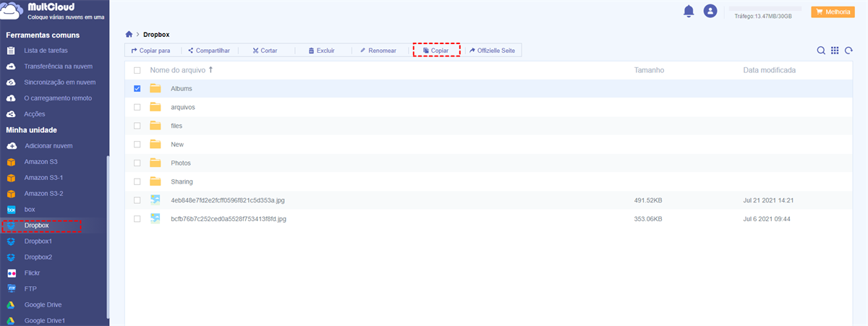Screen dimensions: 868x326
Task: Click the Copiar toolbar button
Action: click(436, 51)
